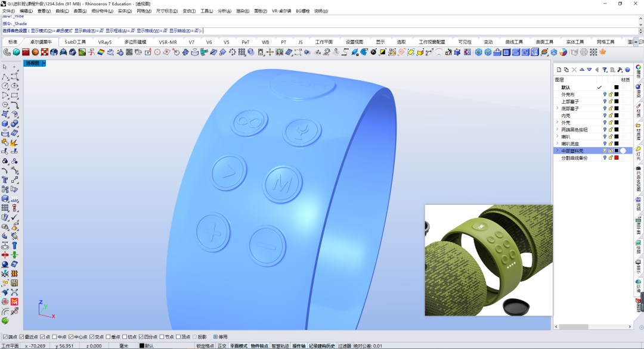Expand the 喇叭底座 layer

[558, 144]
